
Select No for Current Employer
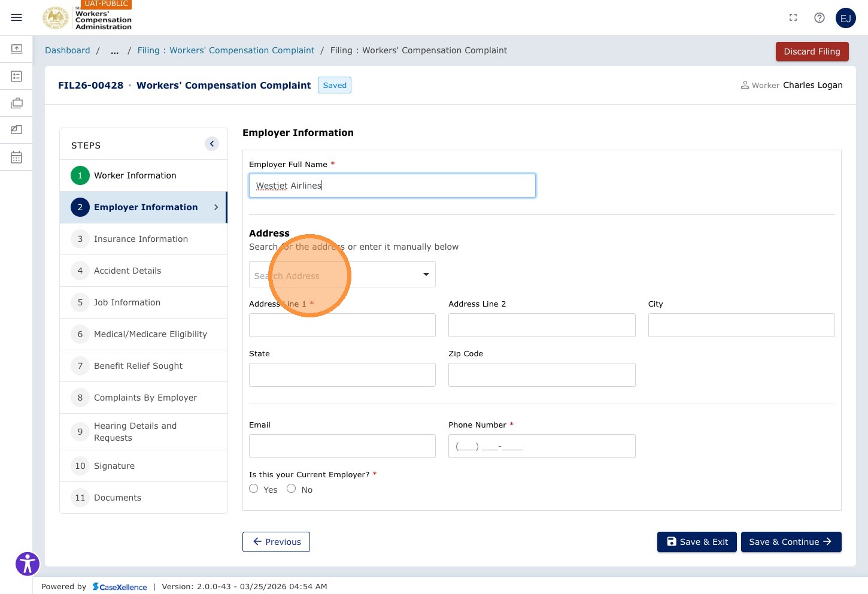click(x=292, y=489)
